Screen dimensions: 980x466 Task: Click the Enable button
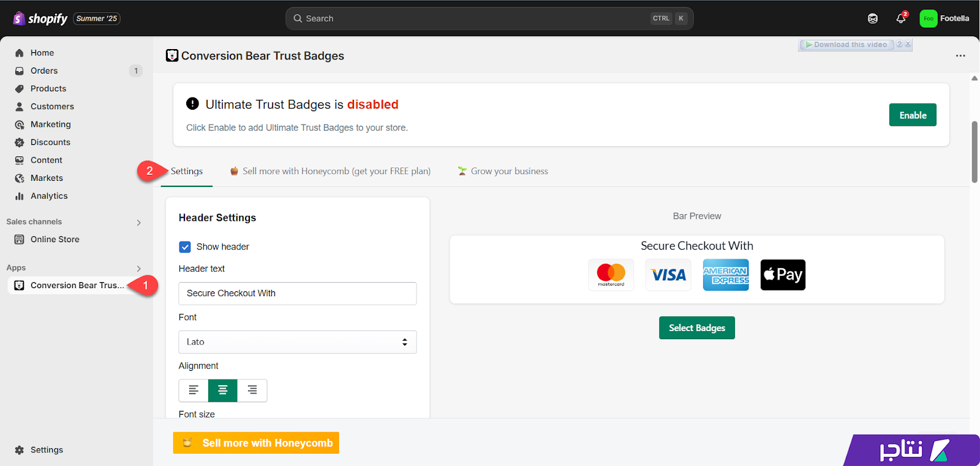(x=913, y=115)
